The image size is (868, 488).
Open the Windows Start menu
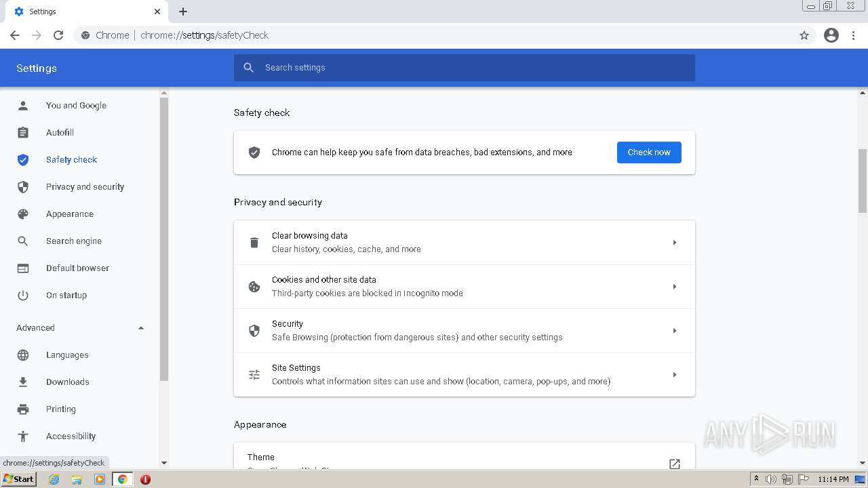click(x=19, y=479)
